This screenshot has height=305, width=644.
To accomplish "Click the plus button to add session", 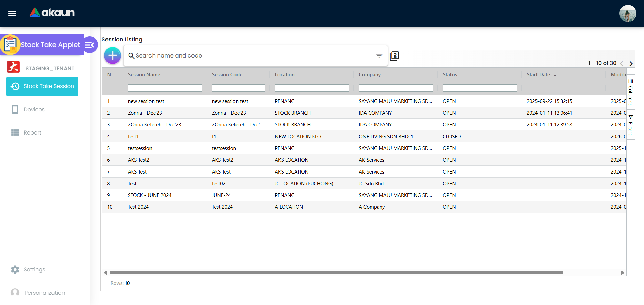I will tap(113, 56).
